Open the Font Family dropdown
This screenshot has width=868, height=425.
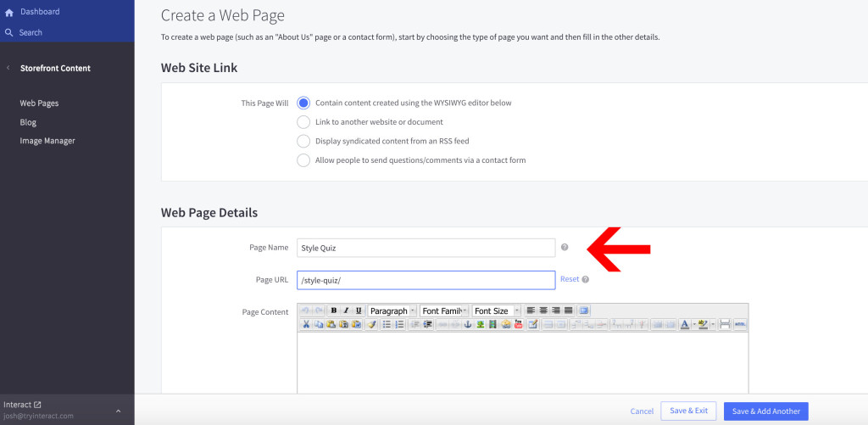(444, 310)
